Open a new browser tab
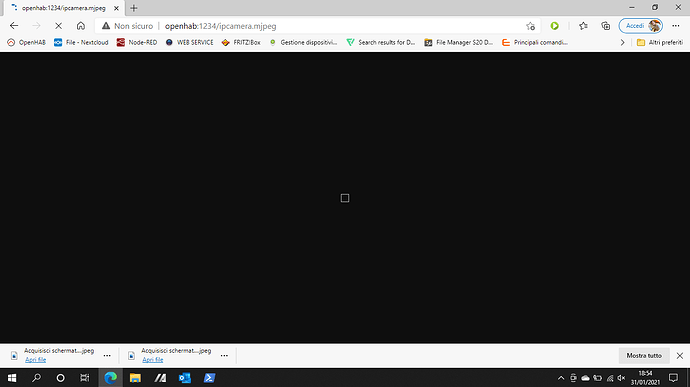 click(134, 8)
